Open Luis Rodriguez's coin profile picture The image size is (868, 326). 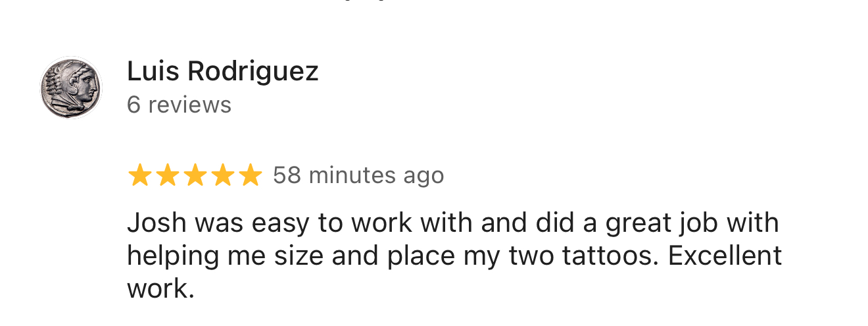pyautogui.click(x=71, y=88)
